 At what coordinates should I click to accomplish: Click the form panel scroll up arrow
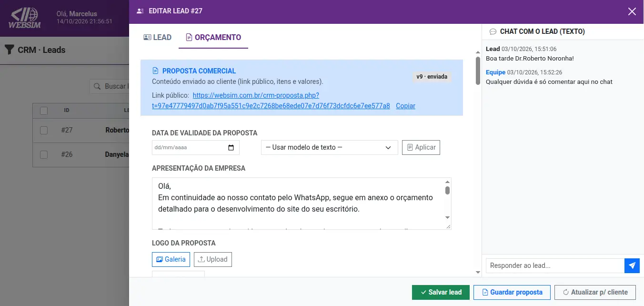click(478, 52)
